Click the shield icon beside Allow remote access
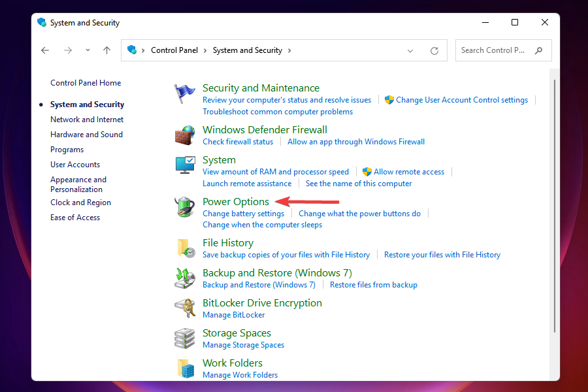Screen dimensions: 588x392 pyautogui.click(x=367, y=172)
